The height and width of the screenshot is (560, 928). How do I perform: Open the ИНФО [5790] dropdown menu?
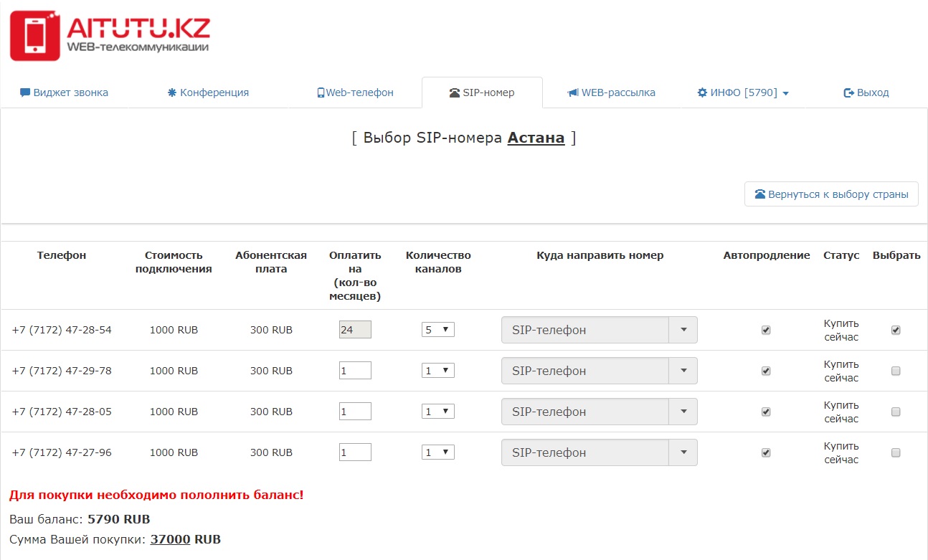tap(744, 92)
